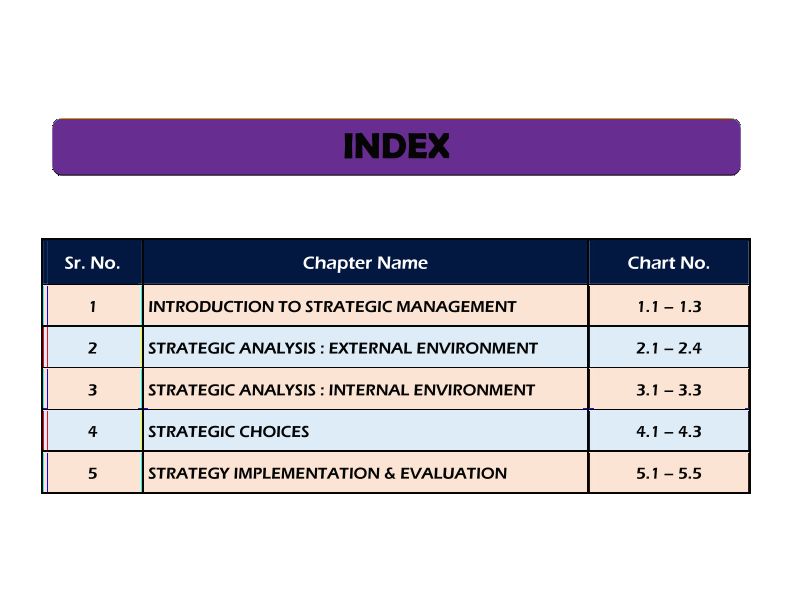Click the INDEX title text
Image resolution: width=792 pixels, height=612 pixels.
tap(396, 147)
